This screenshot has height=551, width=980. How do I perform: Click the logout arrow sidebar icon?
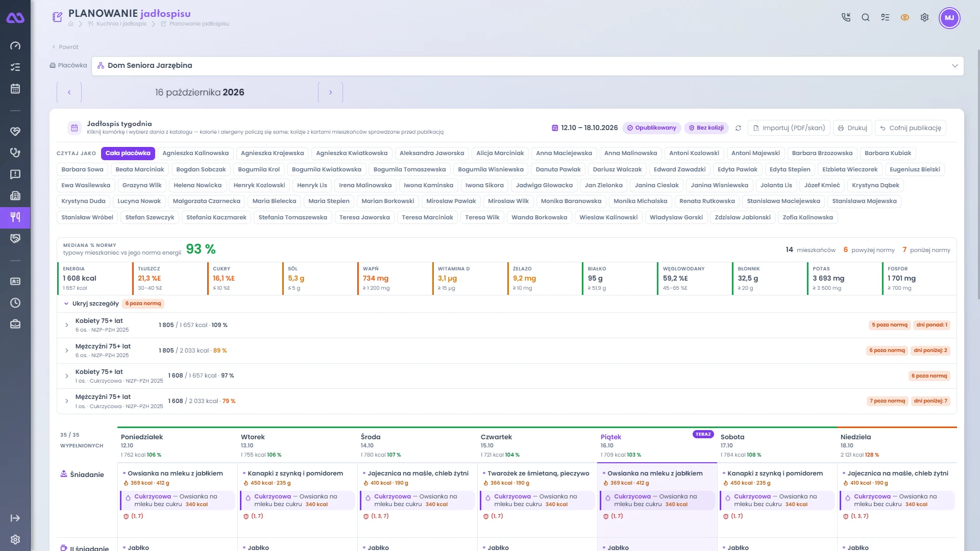15,518
